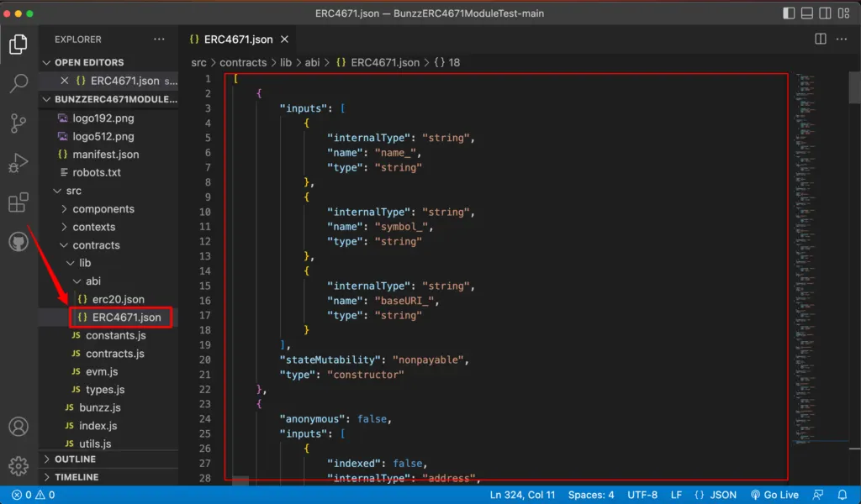Screen dimensions: 861x504
Task: Split the editor to the right
Action: click(821, 39)
